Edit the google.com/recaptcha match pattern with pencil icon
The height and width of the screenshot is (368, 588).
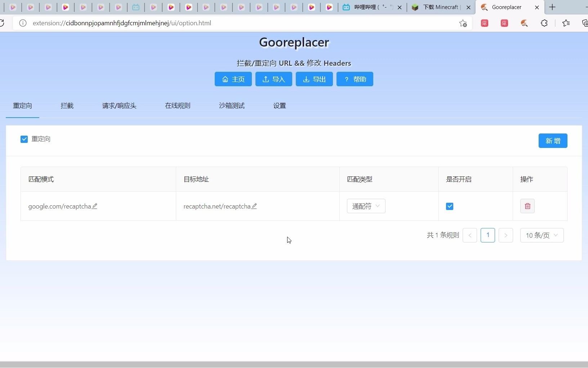point(95,206)
